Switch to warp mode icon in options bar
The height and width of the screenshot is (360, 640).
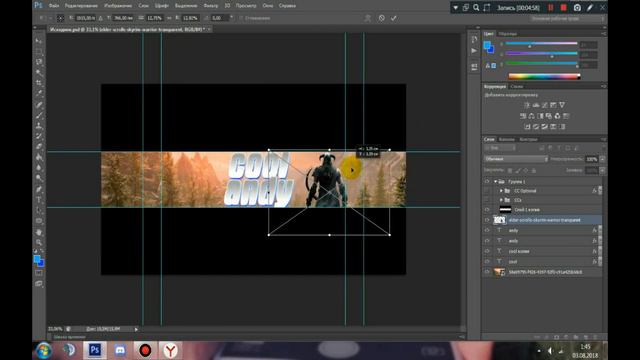pos(368,18)
